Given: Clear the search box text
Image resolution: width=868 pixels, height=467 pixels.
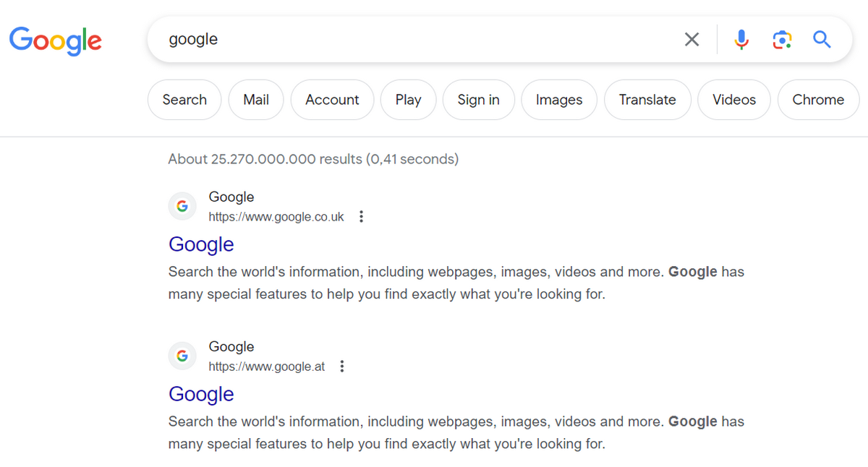Looking at the screenshot, I should tap(692, 39).
